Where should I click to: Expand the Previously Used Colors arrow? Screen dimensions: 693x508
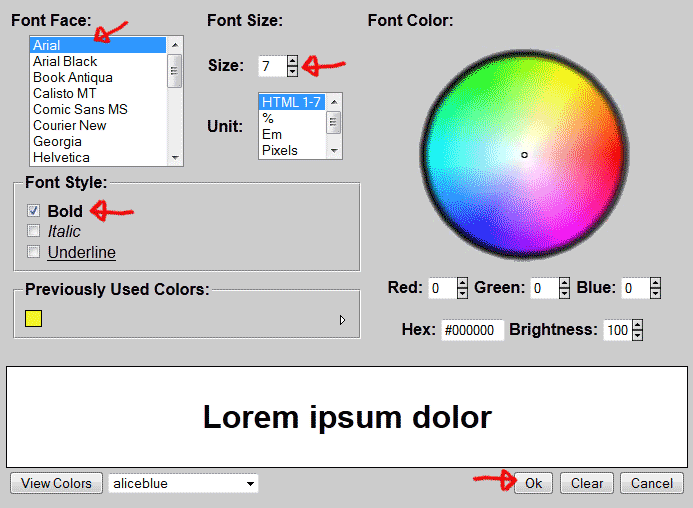[342, 320]
